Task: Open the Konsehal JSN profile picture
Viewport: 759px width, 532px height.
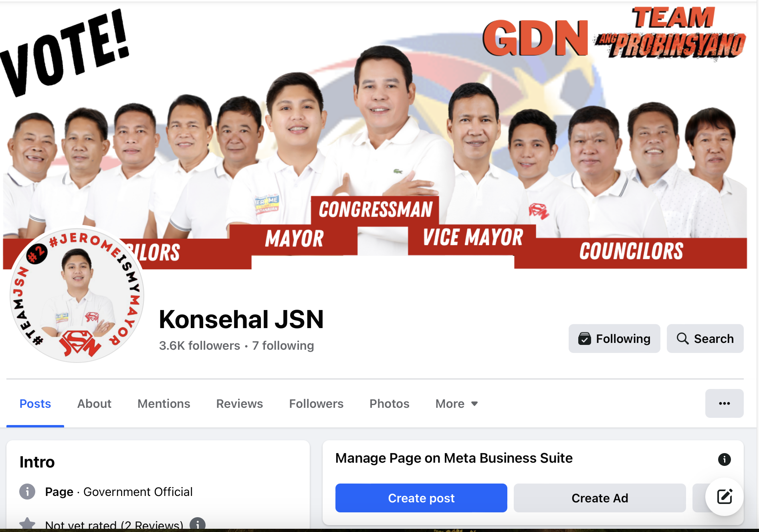Action: pos(77,296)
